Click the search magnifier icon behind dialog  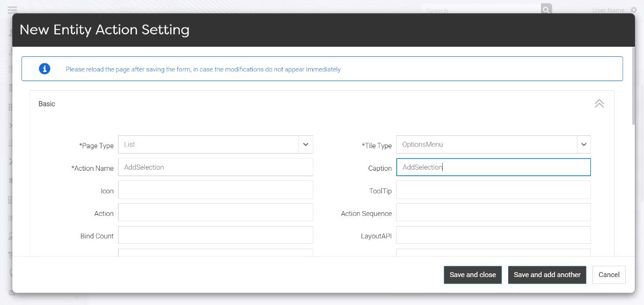tap(546, 9)
